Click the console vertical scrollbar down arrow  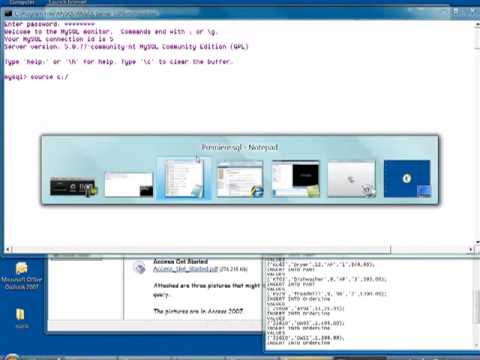(477, 242)
